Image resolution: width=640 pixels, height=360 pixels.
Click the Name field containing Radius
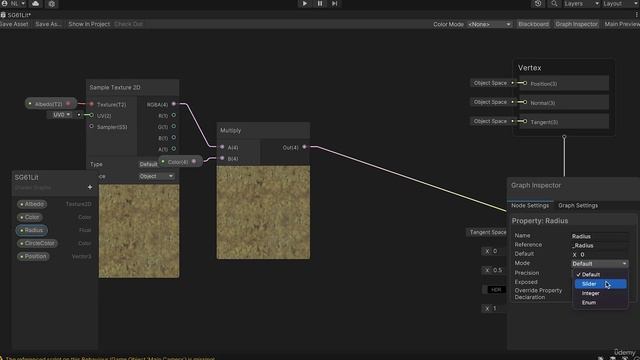tap(600, 236)
